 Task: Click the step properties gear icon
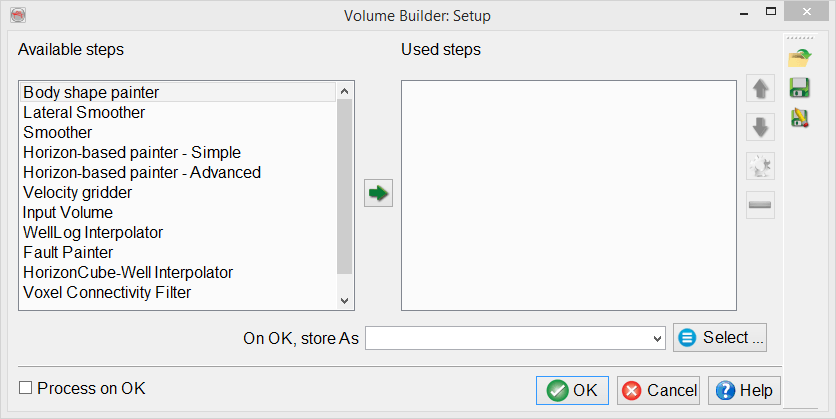click(761, 166)
